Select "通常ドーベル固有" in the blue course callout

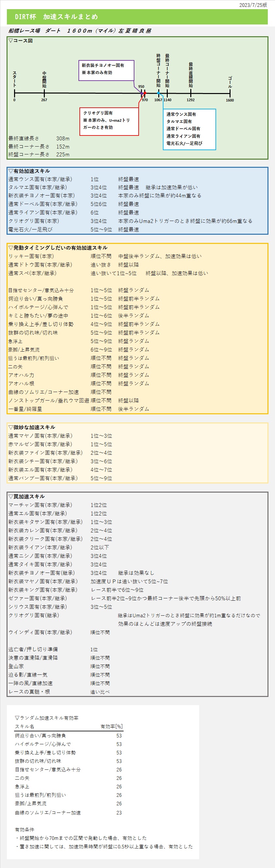(183, 129)
